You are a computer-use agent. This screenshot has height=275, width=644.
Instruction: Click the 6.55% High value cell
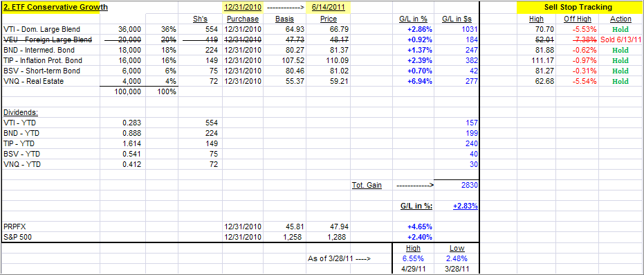(x=412, y=258)
